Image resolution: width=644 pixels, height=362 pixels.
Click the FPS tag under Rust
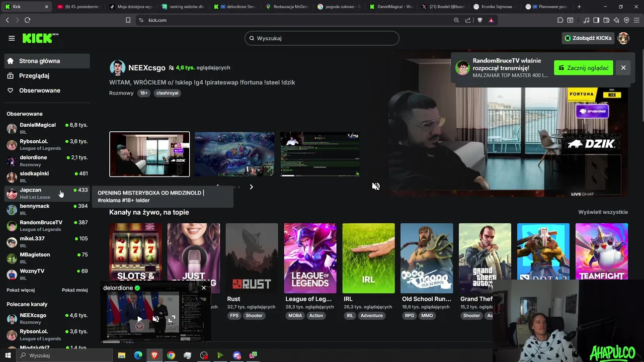(x=234, y=316)
